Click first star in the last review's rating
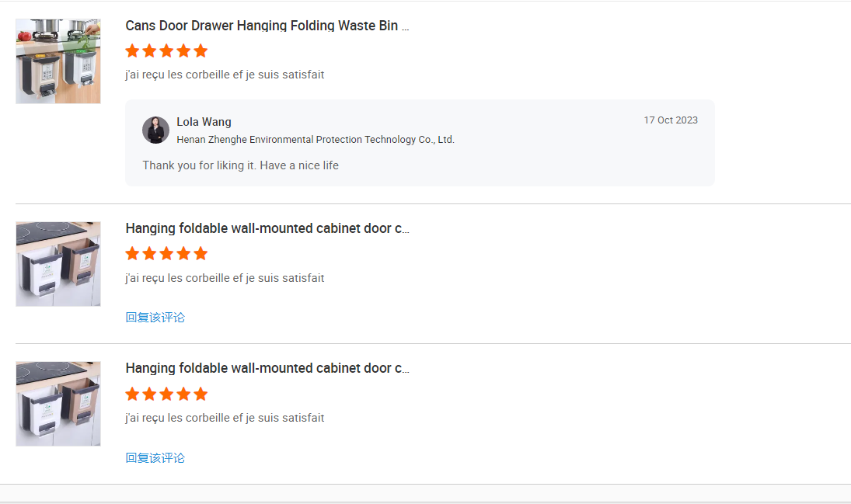 click(x=132, y=394)
